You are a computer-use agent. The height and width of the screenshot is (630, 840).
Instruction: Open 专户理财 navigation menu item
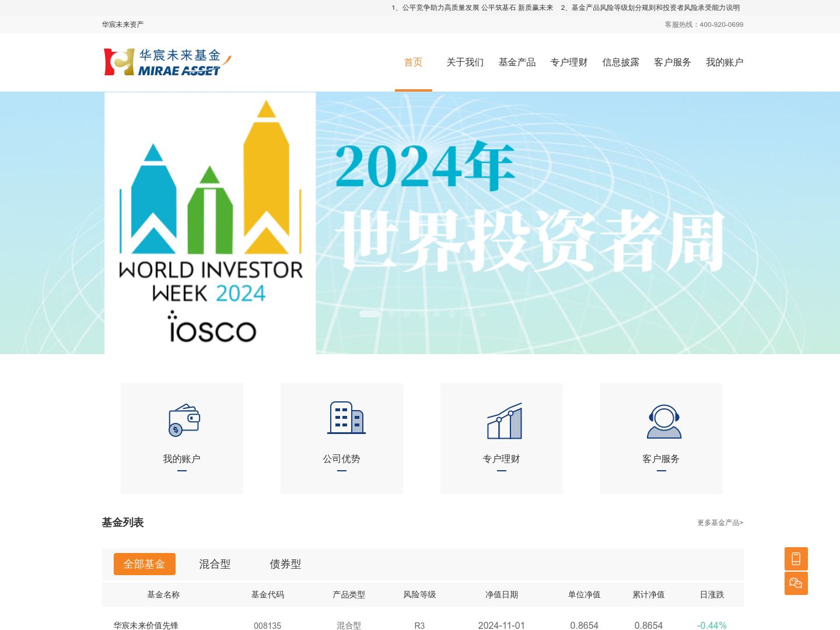click(569, 62)
